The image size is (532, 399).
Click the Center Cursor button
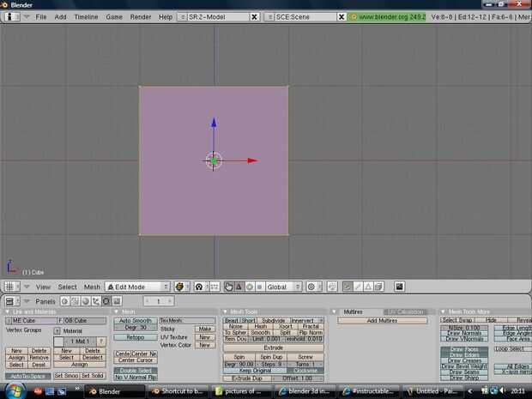136,360
